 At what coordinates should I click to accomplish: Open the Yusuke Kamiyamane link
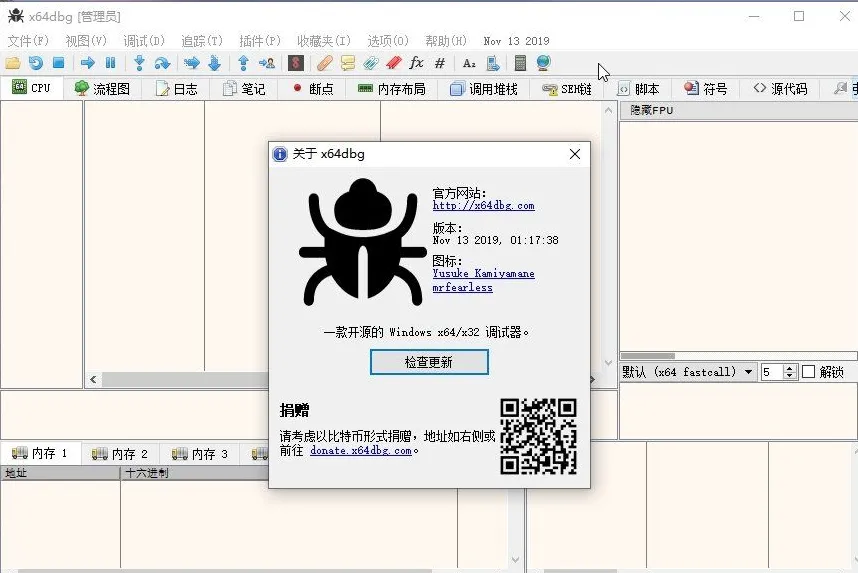click(x=484, y=273)
